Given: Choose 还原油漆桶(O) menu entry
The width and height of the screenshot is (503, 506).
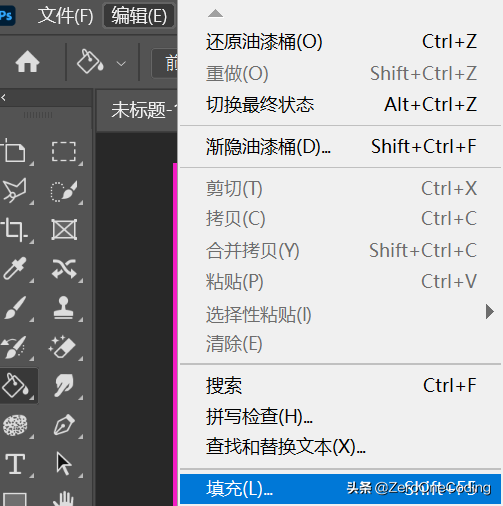Looking at the screenshot, I should 340,42.
